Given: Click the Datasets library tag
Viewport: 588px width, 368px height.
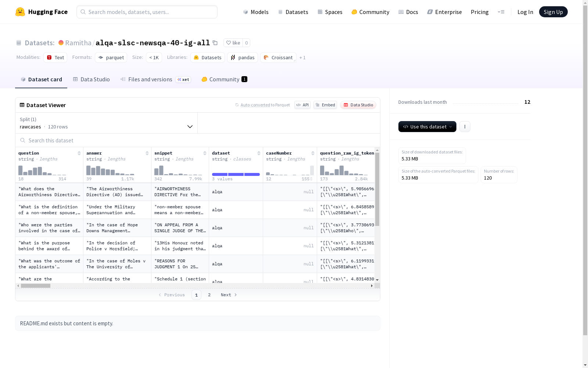Looking at the screenshot, I should coord(208,57).
